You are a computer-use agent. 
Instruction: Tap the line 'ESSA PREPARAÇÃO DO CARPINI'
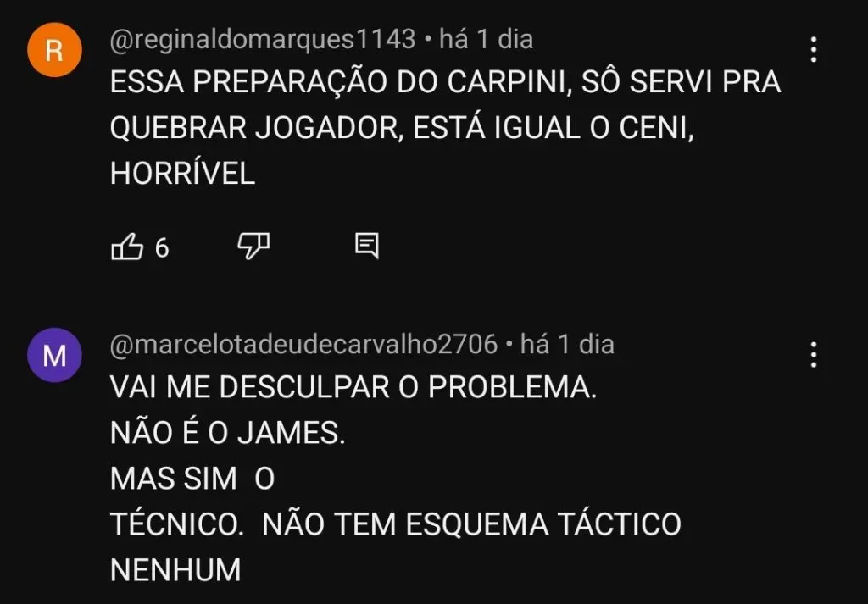click(337, 82)
